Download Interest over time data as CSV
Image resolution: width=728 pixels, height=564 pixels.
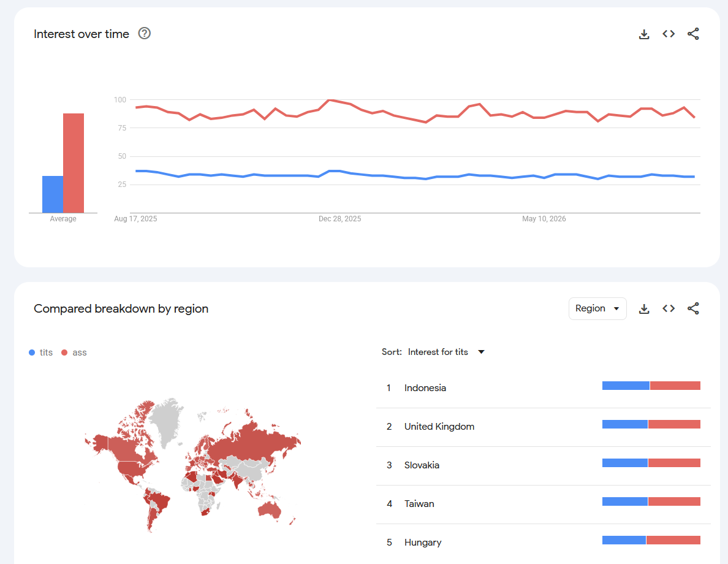pos(644,34)
